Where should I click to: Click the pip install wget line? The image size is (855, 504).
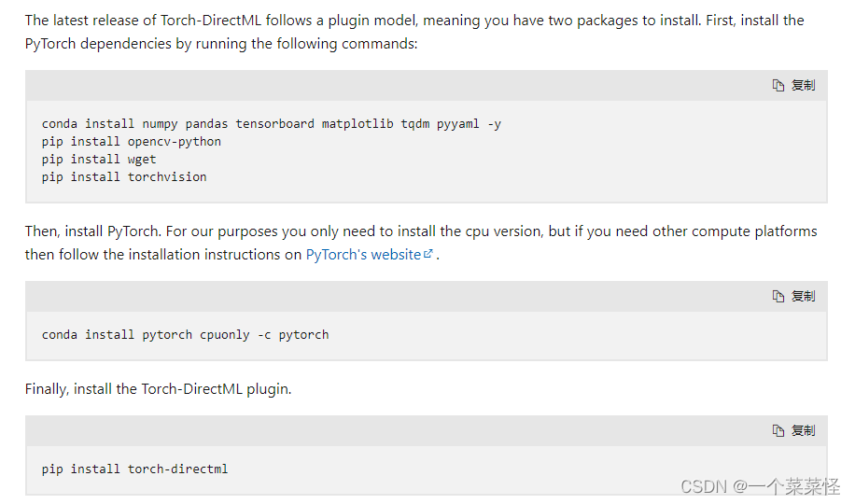99,160
